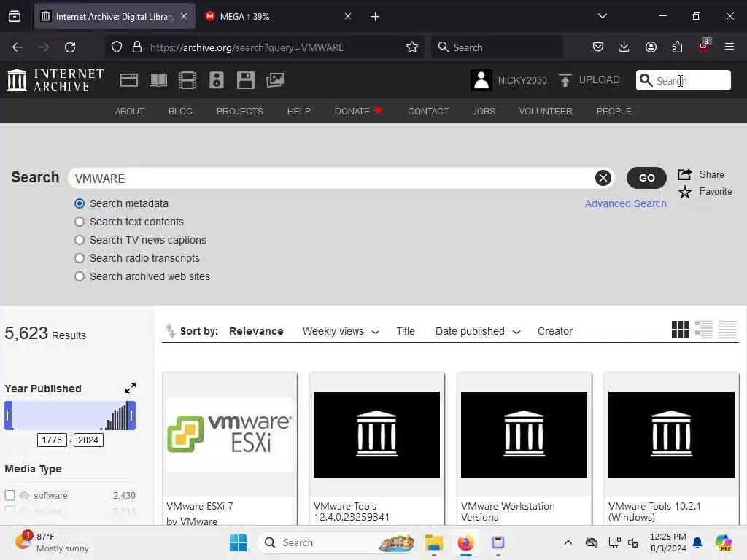The image size is (747, 560).
Task: Open the Images media icon
Action: [275, 80]
